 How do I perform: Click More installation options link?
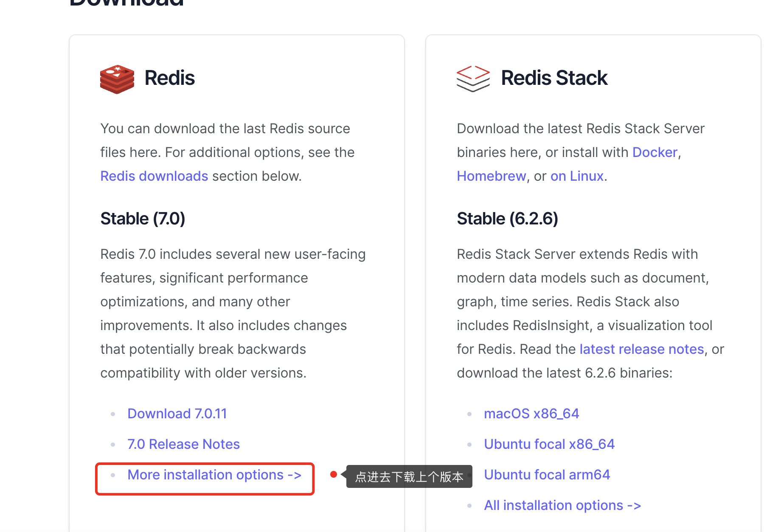215,475
